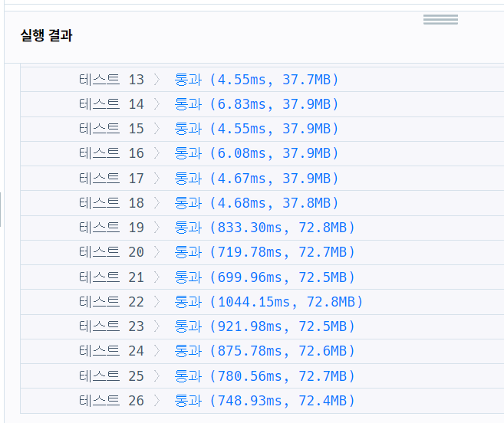Click the 실행 결과 heading
This screenshot has height=423, width=504.
click(x=46, y=35)
